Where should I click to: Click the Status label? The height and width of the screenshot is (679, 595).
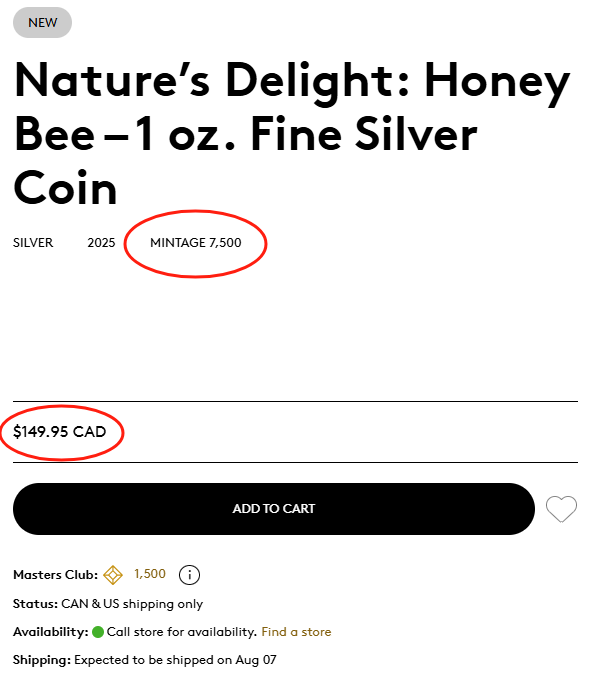[x=35, y=604]
